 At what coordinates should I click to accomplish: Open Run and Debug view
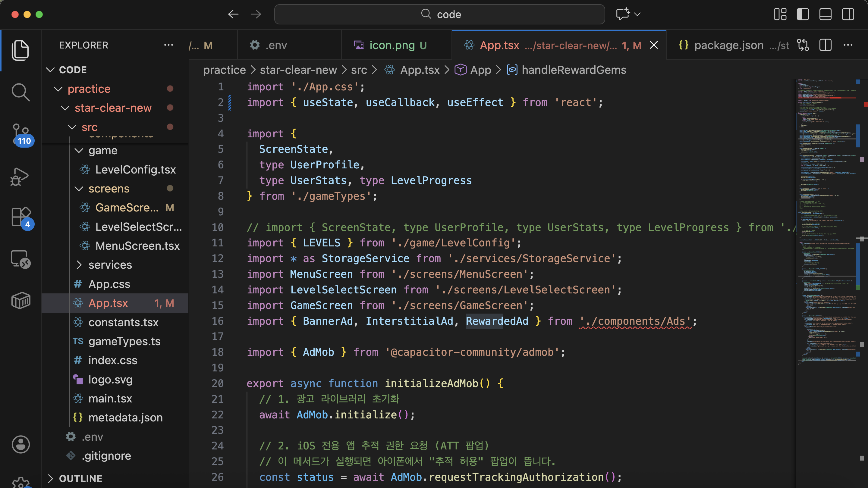point(20,176)
